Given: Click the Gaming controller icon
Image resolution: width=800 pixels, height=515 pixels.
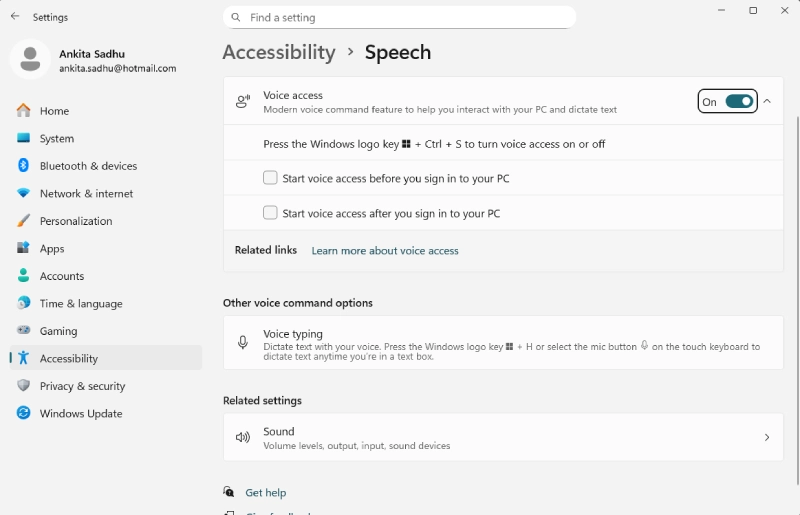Looking at the screenshot, I should click(x=23, y=330).
